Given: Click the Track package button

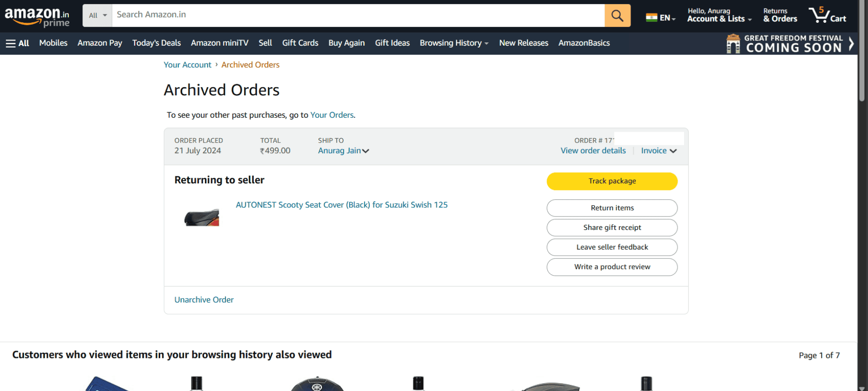Looking at the screenshot, I should (x=611, y=181).
